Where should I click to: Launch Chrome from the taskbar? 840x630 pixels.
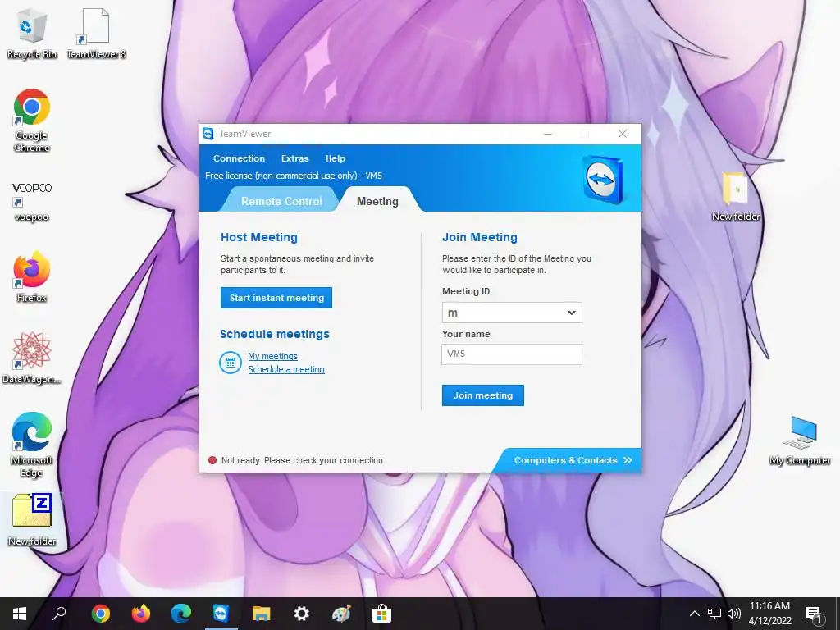coord(100,614)
